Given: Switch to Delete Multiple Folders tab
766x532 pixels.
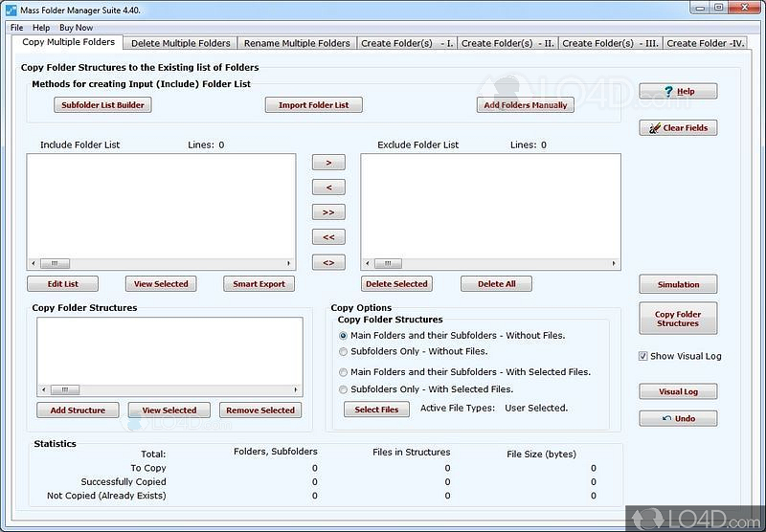Looking at the screenshot, I should click(180, 43).
